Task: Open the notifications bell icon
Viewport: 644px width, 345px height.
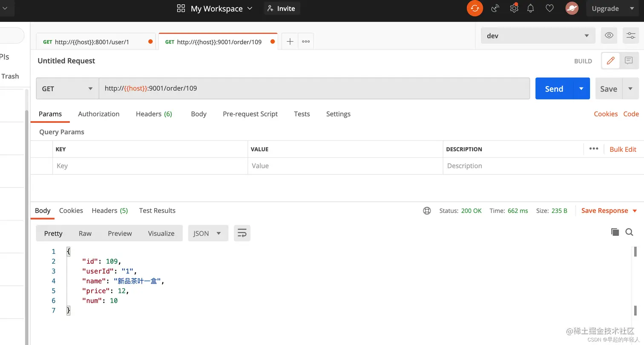Action: [531, 8]
